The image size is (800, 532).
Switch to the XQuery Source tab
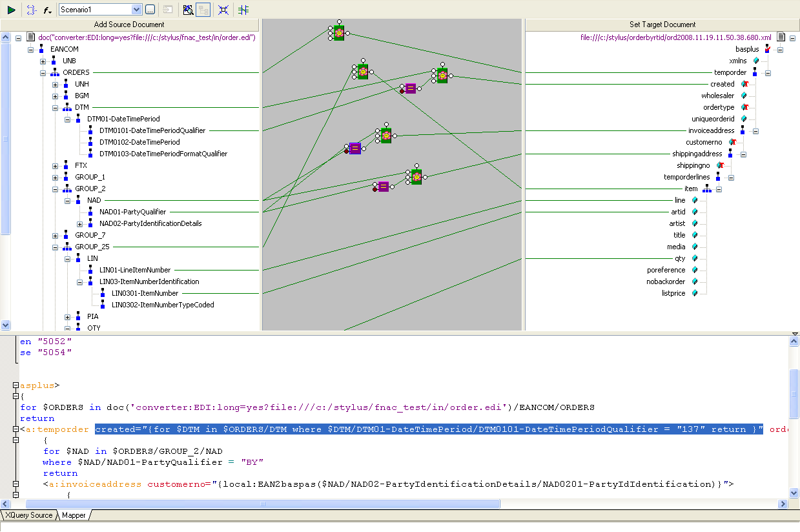(x=29, y=515)
